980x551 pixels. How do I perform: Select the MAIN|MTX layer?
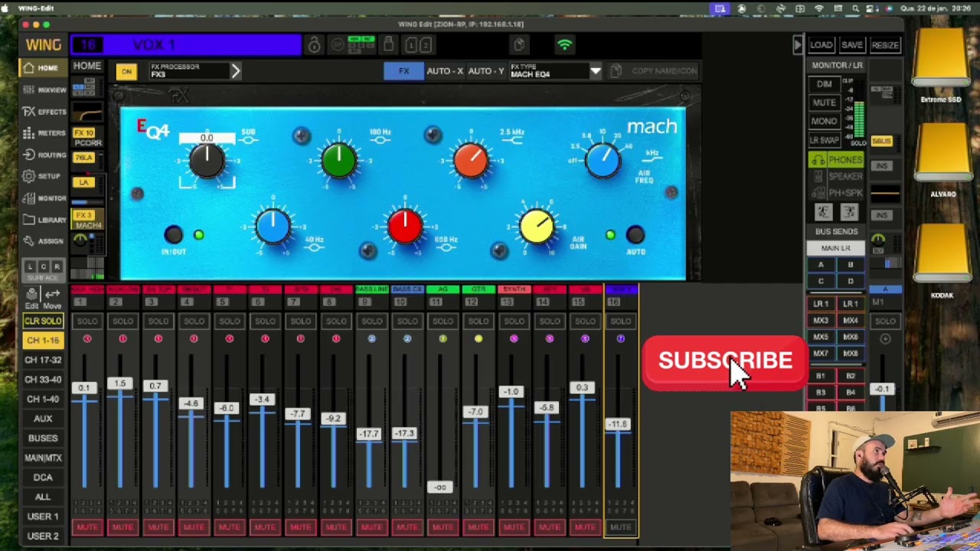pyautogui.click(x=43, y=458)
